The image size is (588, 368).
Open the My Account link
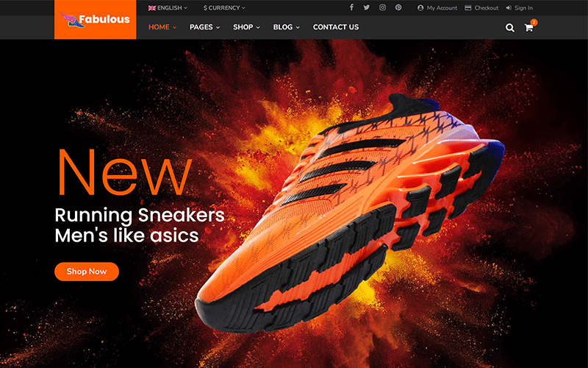click(x=437, y=8)
